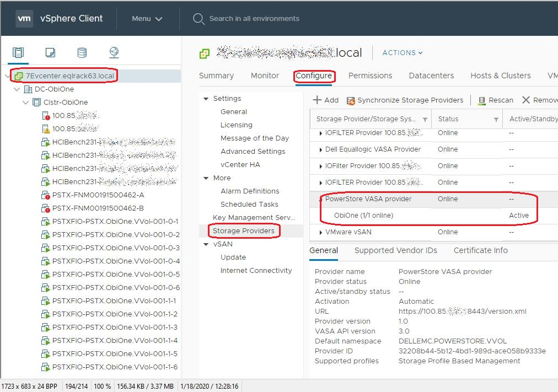The height and width of the screenshot is (392, 558).
Task: Collapse the 7Evcenter.eqlrack63.local tree node
Action: (x=8, y=76)
